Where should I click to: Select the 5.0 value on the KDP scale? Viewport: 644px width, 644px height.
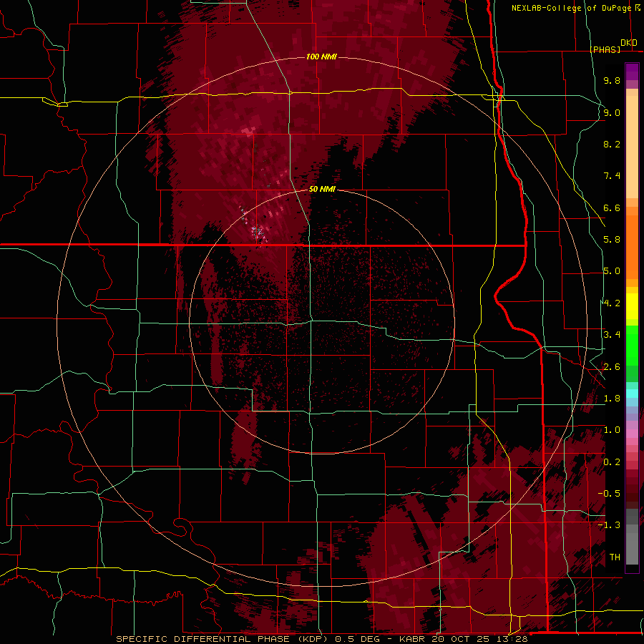point(612,271)
